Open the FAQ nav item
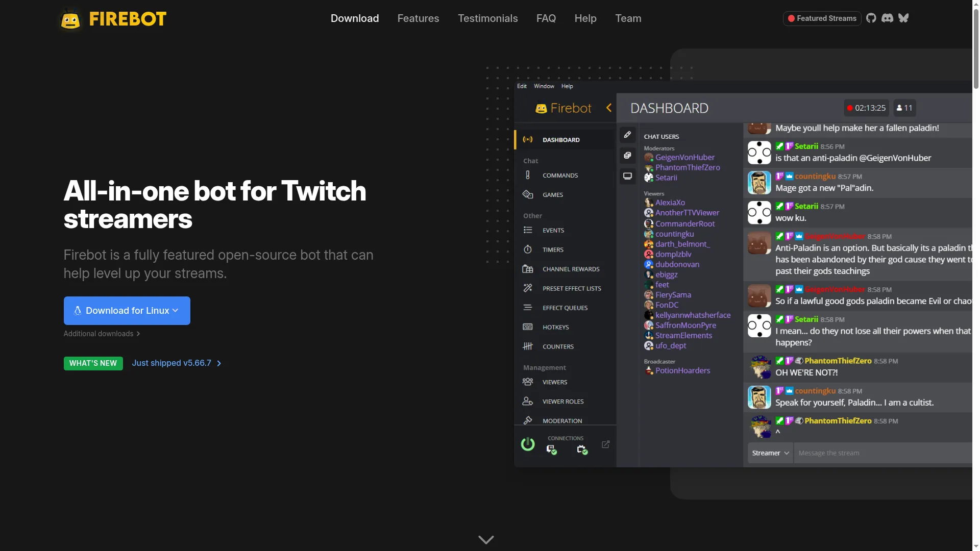The width and height of the screenshot is (980, 551). click(x=546, y=18)
